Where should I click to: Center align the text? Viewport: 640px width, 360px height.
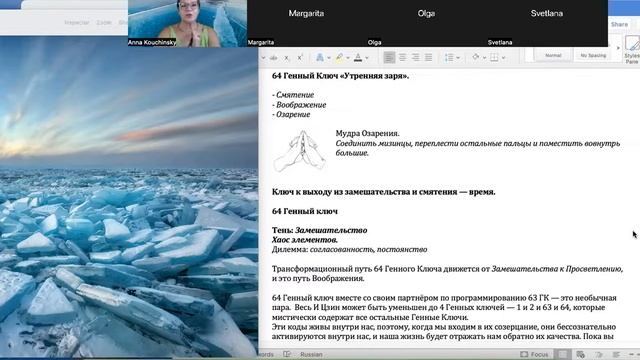click(x=402, y=58)
